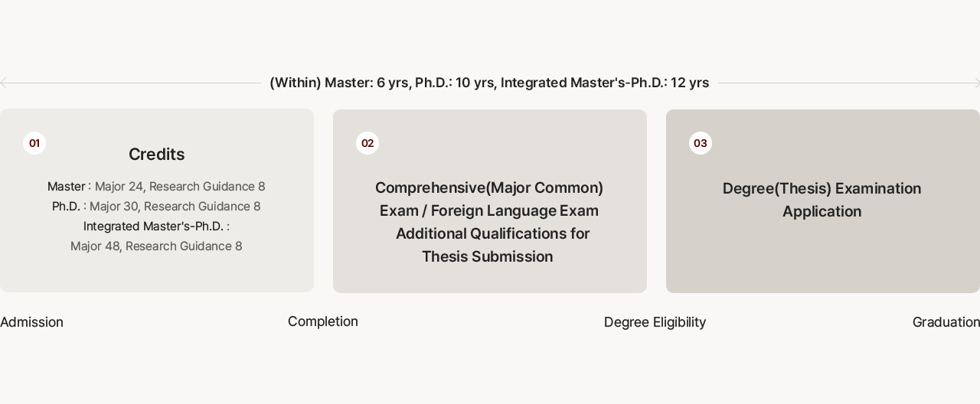Viewport: 980px width, 404px height.
Task: Click the Ph.D. credits requirement line
Action: pyautogui.click(x=156, y=207)
